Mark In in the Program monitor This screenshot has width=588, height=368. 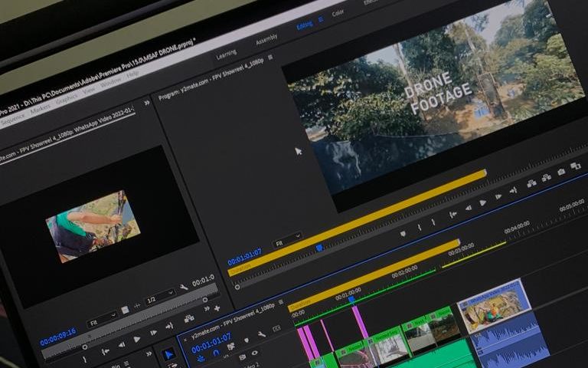pyautogui.click(x=420, y=227)
